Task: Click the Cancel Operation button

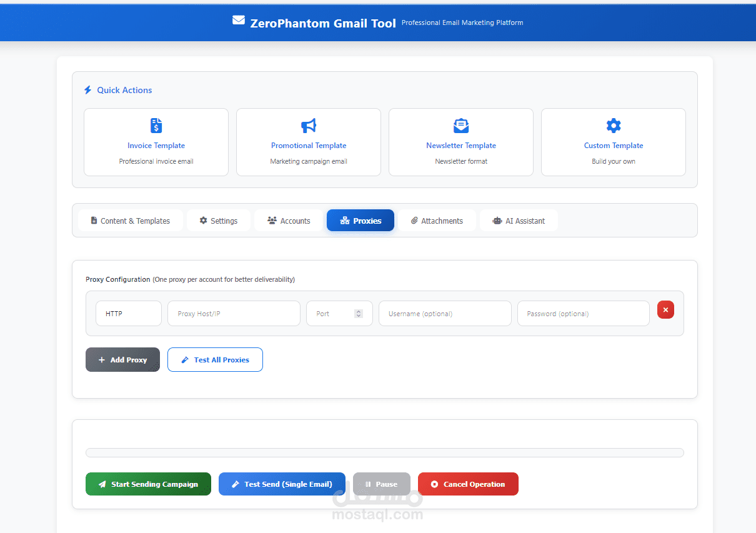Action: (468, 484)
